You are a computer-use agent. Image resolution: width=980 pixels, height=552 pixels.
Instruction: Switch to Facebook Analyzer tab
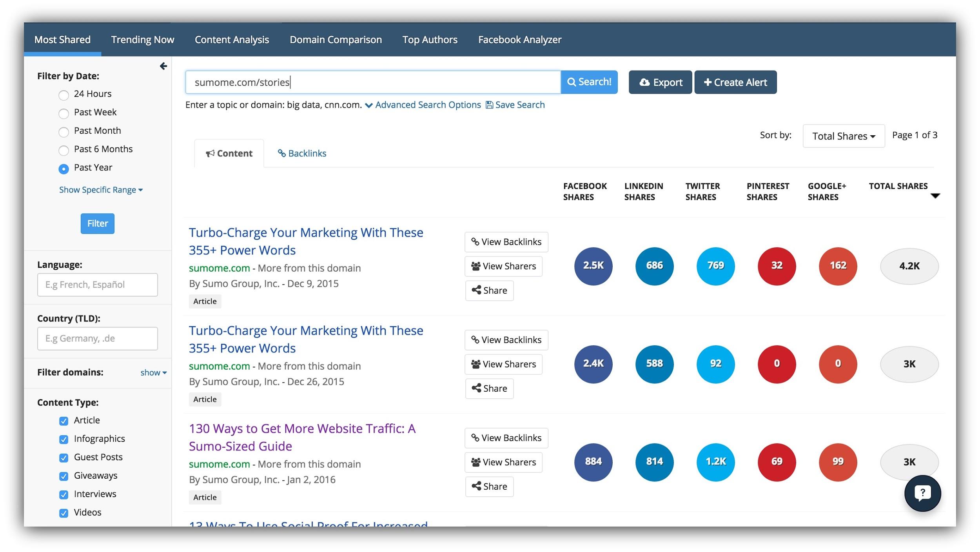(x=520, y=40)
